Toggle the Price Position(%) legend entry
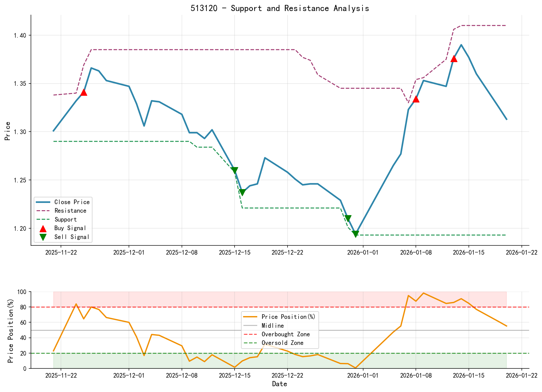 (x=288, y=317)
